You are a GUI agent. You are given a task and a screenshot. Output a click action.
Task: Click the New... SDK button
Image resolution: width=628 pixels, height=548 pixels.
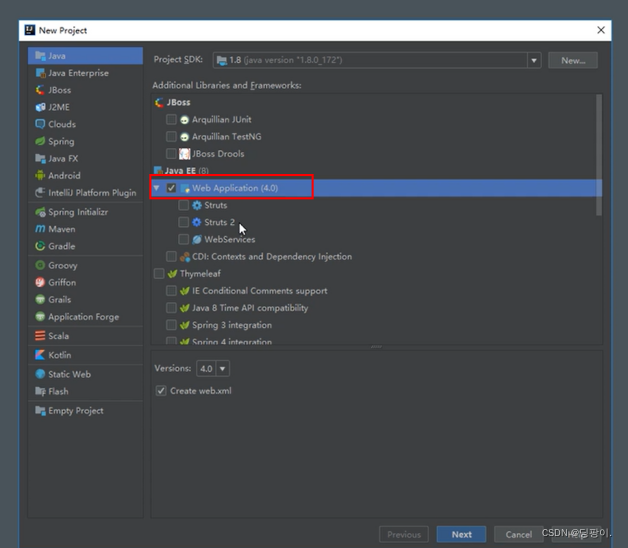coord(573,60)
